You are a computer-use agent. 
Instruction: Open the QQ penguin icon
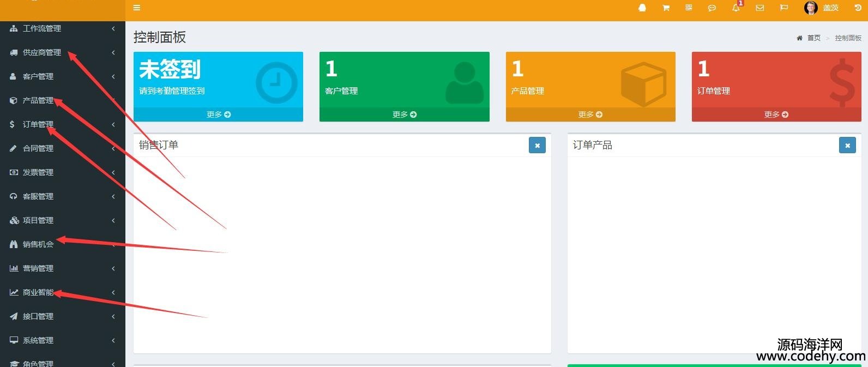(642, 8)
